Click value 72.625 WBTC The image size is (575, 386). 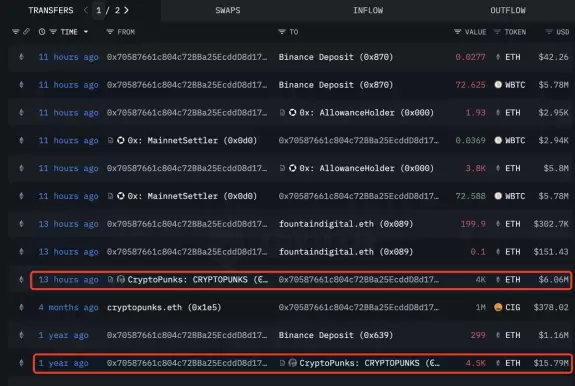(x=470, y=85)
